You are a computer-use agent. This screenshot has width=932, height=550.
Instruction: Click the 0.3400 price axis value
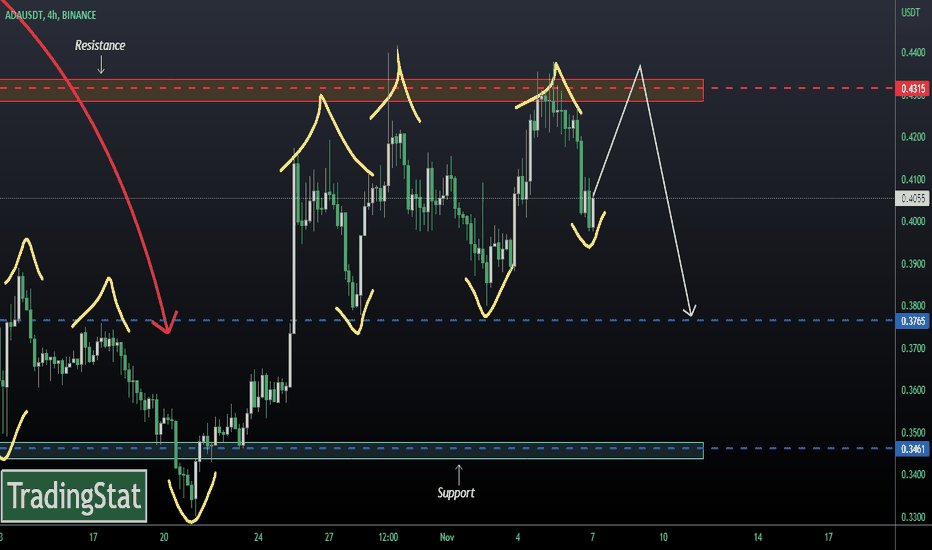tap(913, 474)
